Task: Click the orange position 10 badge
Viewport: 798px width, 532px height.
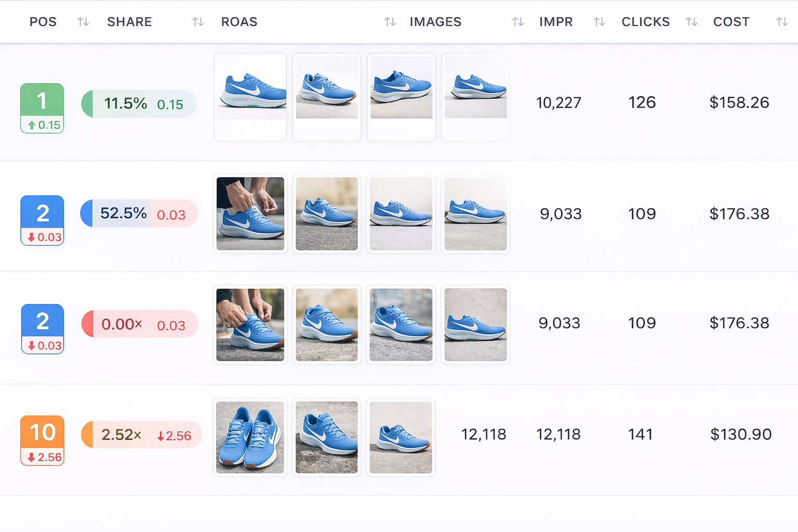Action: (x=42, y=440)
